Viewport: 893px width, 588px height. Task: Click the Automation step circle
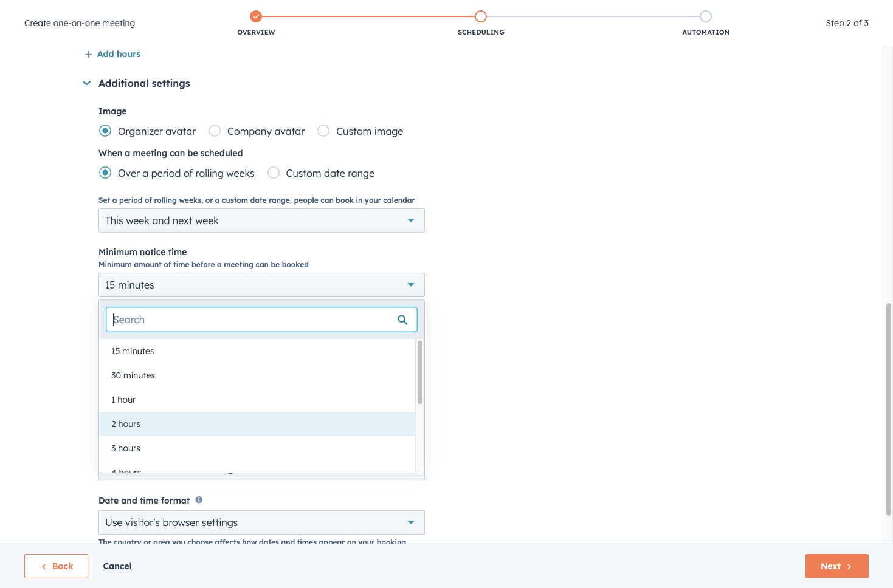click(x=706, y=16)
